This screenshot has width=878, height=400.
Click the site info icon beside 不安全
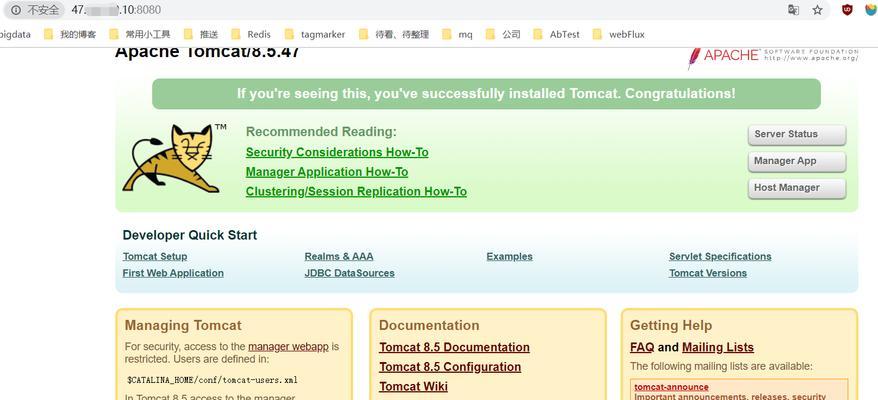[16, 10]
